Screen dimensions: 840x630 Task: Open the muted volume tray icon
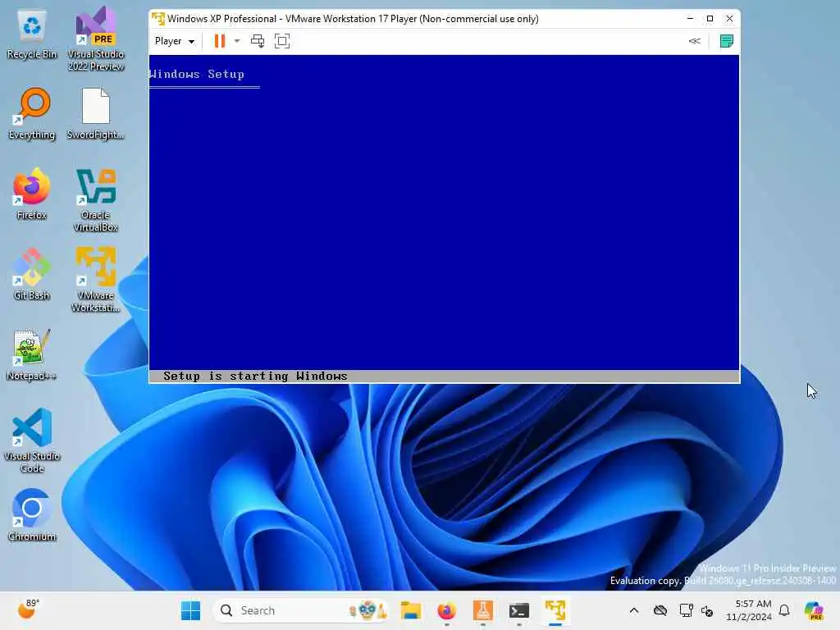tap(707, 610)
